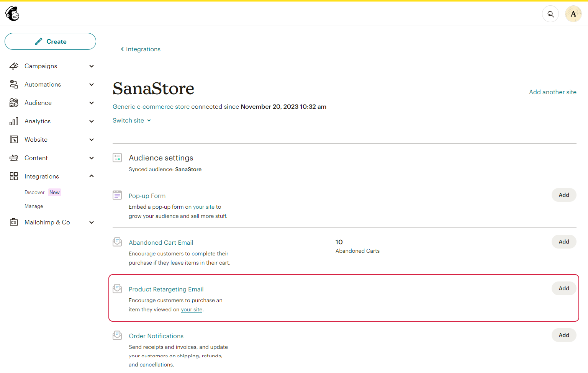This screenshot has width=588, height=373.
Task: Open the account avatar menu
Action: [x=573, y=14]
